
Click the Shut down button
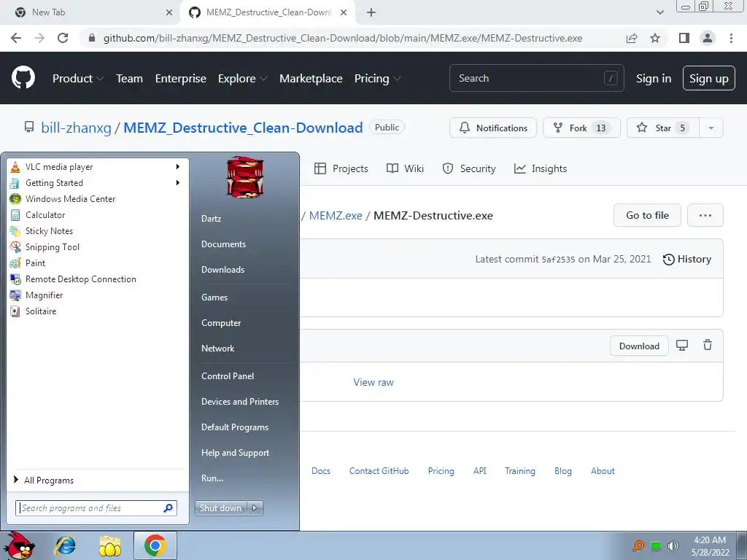[221, 508]
